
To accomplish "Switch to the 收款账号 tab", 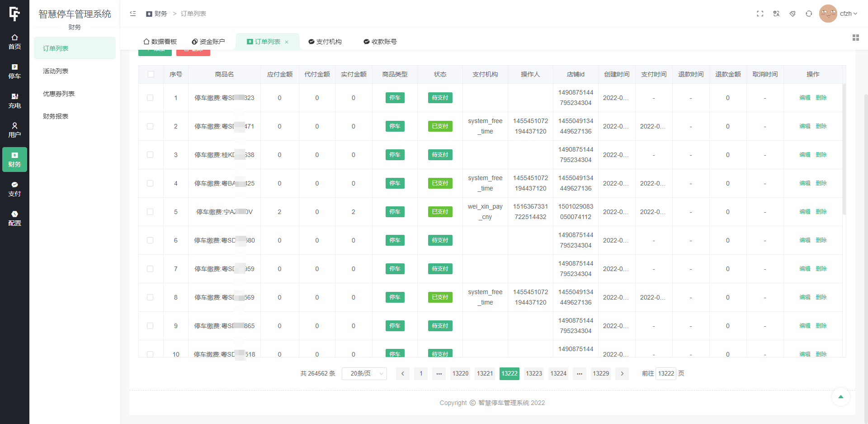I will pos(380,42).
